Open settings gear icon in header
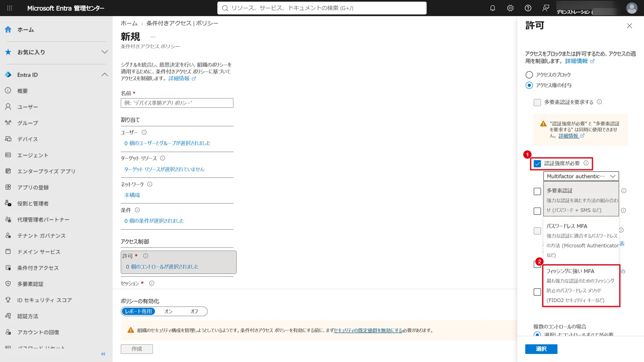The image size is (644, 362). pyautogui.click(x=510, y=8)
